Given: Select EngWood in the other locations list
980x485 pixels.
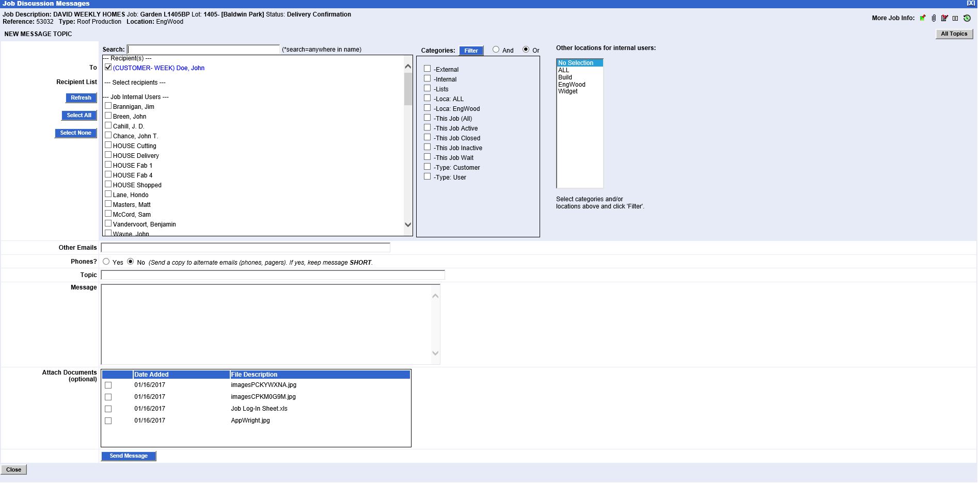Looking at the screenshot, I should point(572,85).
